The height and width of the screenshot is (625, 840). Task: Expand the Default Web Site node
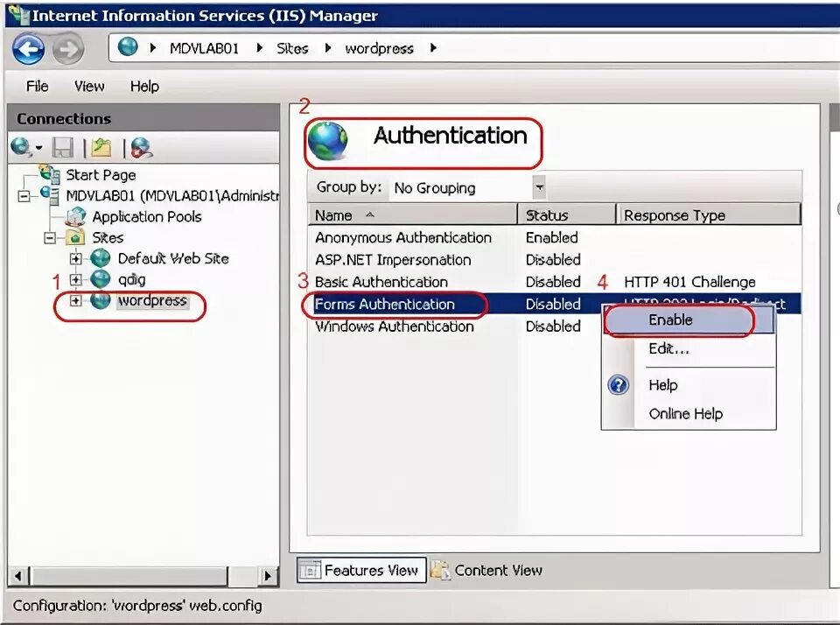click(75, 259)
